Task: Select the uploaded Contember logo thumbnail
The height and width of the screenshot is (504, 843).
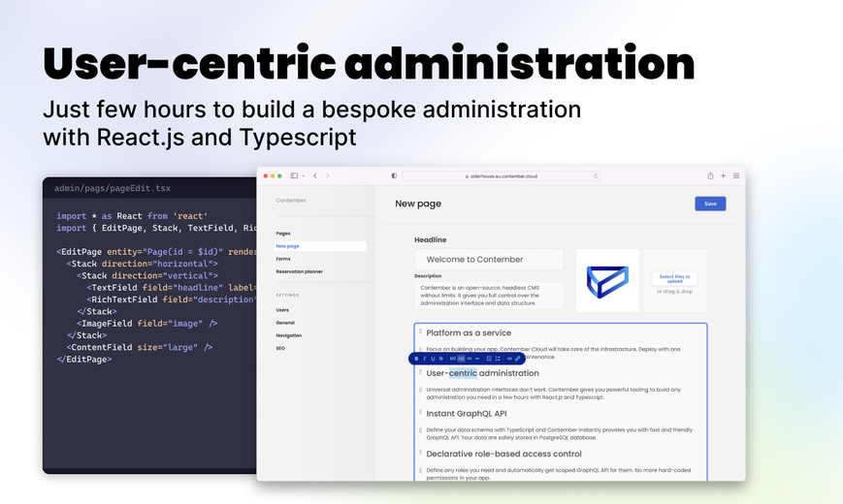Action: pos(607,280)
